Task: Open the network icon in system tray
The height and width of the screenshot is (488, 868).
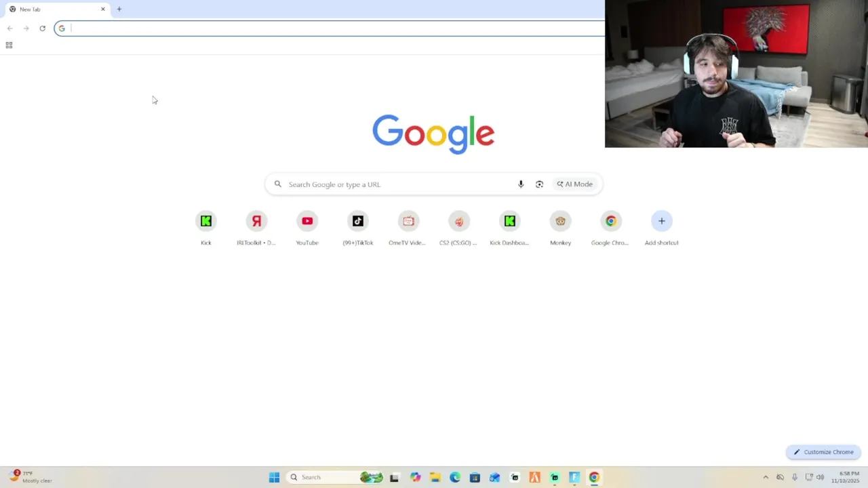Action: (808, 477)
